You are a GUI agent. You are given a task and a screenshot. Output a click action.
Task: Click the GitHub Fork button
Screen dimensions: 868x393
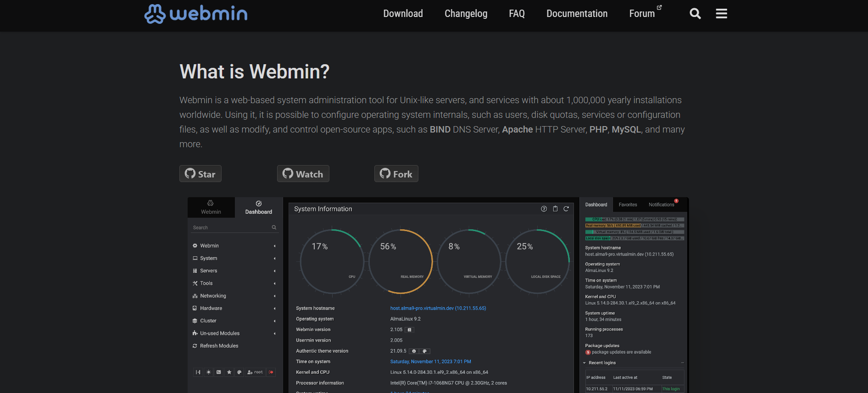click(396, 174)
